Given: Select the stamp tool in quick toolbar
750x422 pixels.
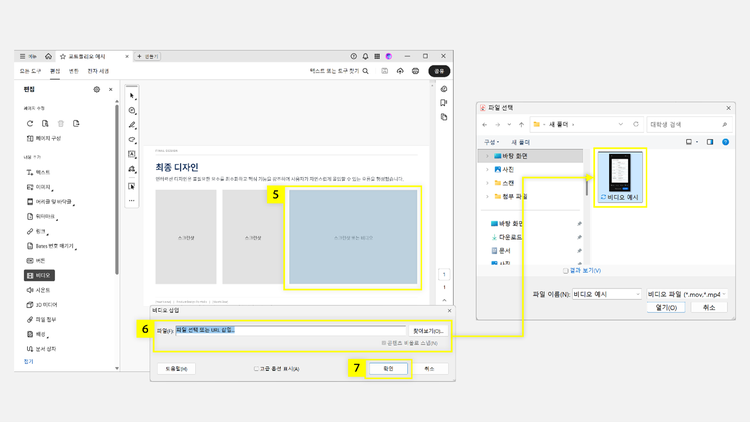Looking at the screenshot, I should coord(132,169).
